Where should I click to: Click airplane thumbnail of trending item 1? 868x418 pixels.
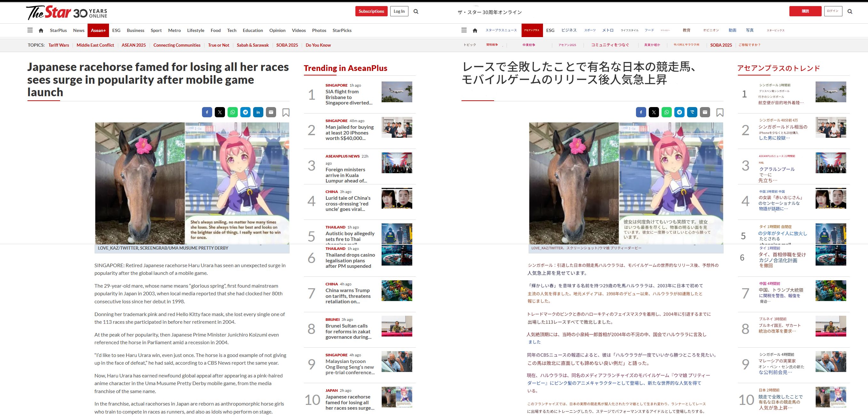(x=397, y=92)
